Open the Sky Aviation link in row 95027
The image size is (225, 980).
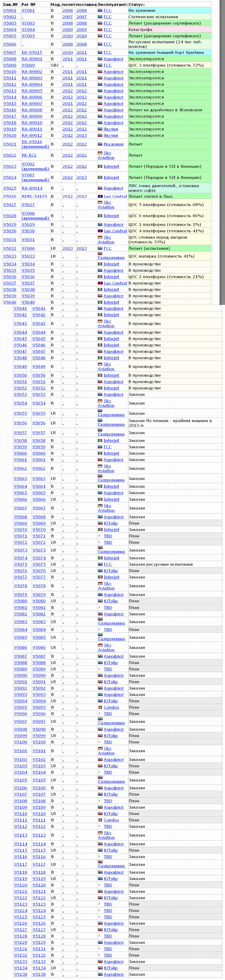[106, 205]
